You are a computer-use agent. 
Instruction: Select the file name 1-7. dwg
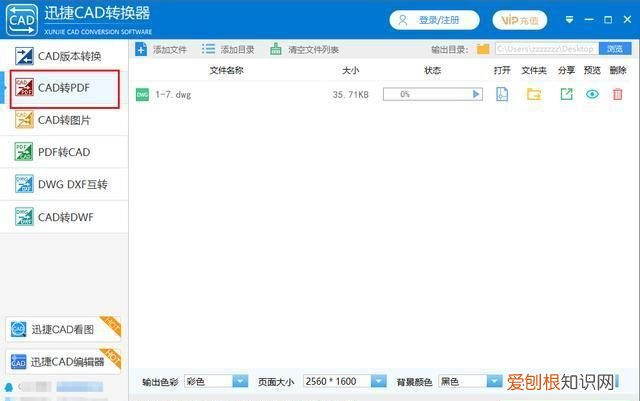click(173, 95)
